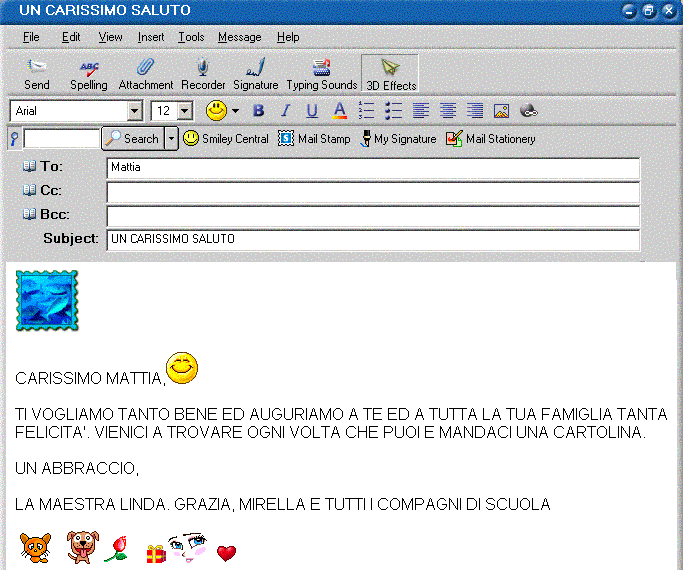Restore the message window size
The height and width of the screenshot is (570, 683).
tap(649, 10)
